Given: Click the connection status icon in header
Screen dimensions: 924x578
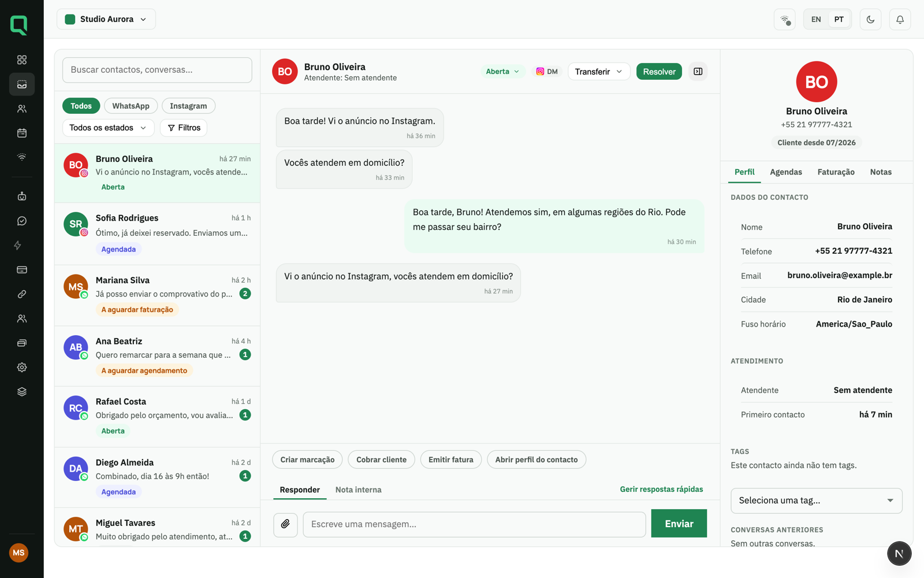Looking at the screenshot, I should [785, 20].
